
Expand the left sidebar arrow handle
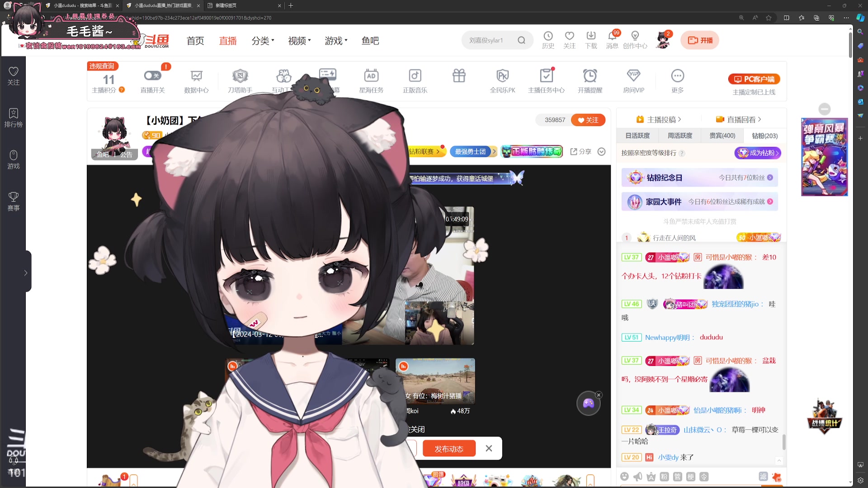26,272
